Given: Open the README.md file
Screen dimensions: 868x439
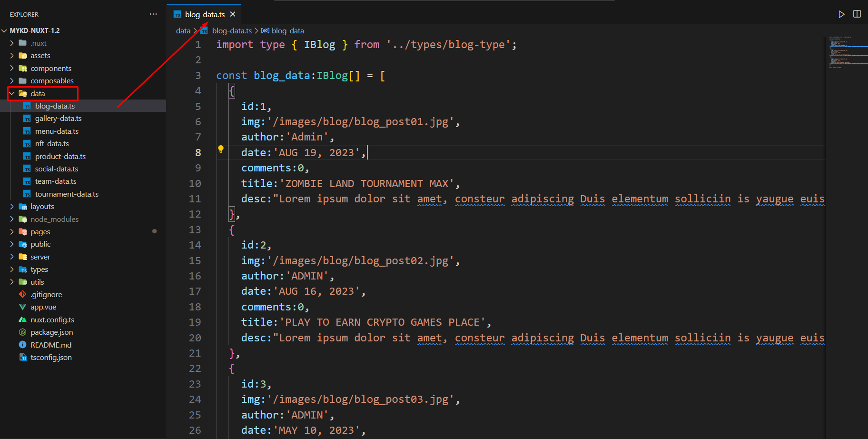Looking at the screenshot, I should [51, 345].
